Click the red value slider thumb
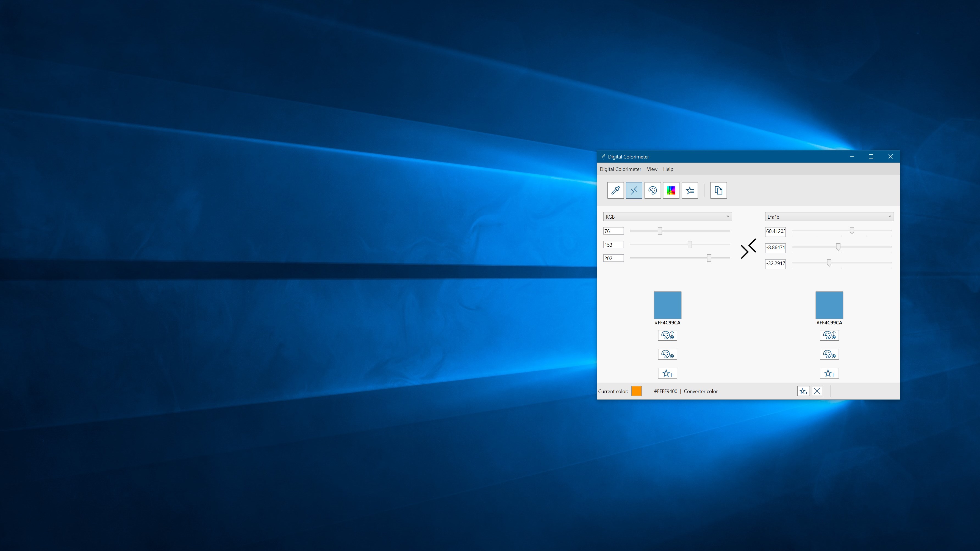Image resolution: width=980 pixels, height=551 pixels. click(660, 231)
